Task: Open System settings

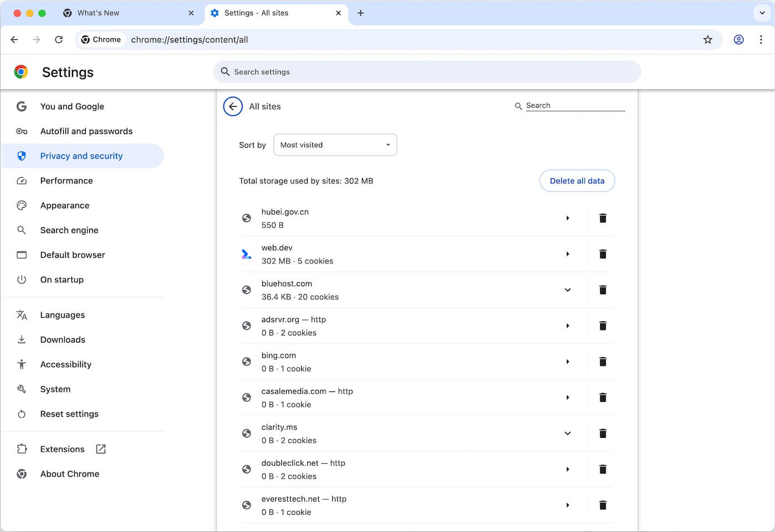Action: tap(83, 389)
